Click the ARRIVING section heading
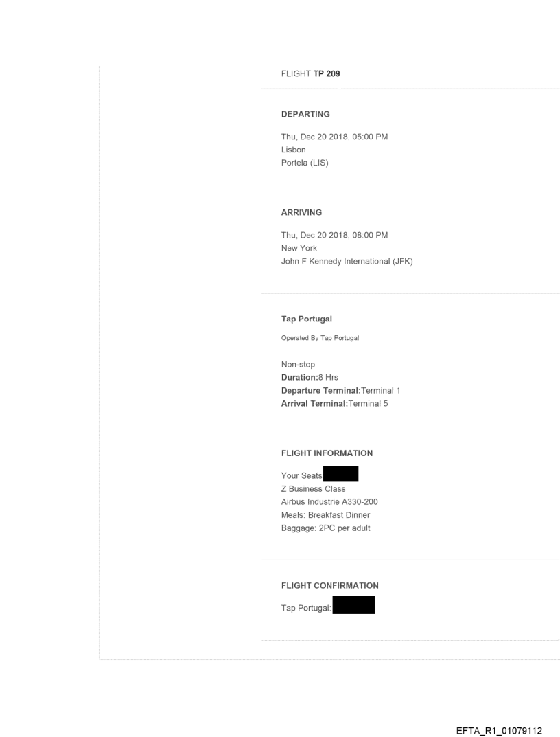The height and width of the screenshot is (737, 560). (x=301, y=212)
